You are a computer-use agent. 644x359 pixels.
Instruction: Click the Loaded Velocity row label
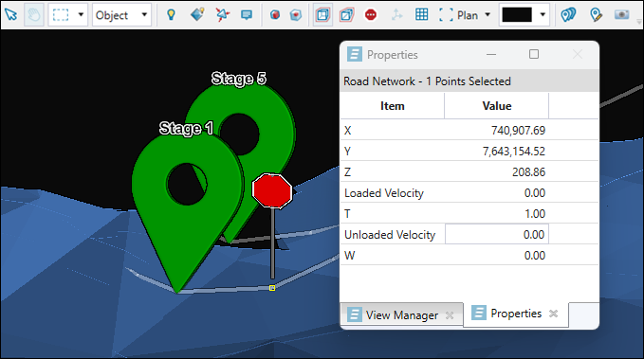pyautogui.click(x=384, y=193)
